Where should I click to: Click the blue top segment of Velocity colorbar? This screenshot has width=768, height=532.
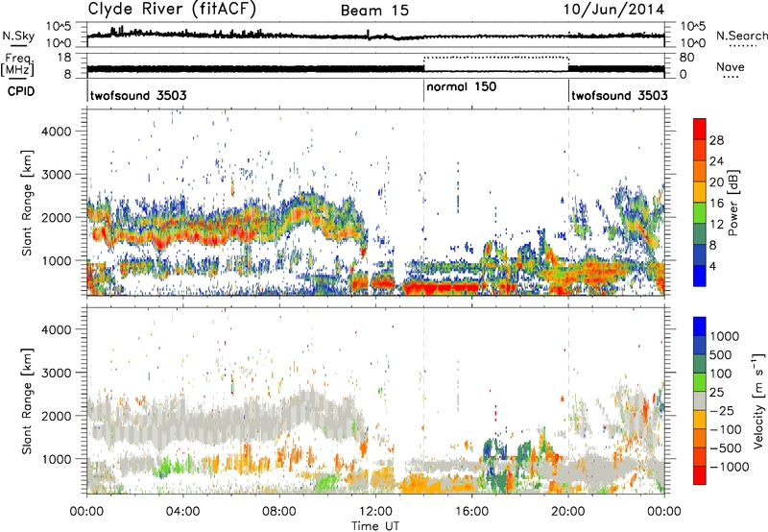[700, 326]
